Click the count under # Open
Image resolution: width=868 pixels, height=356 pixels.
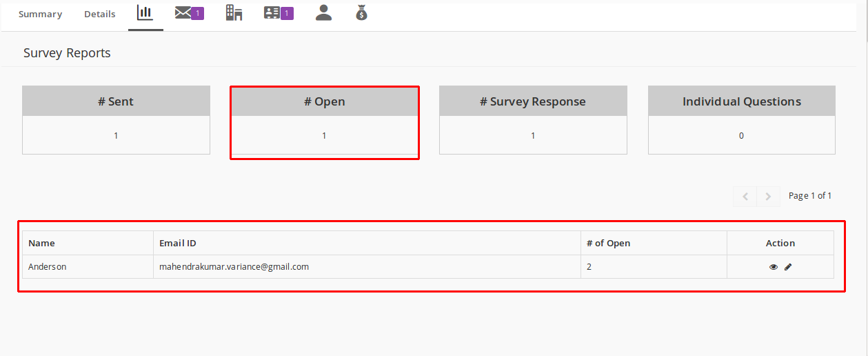pyautogui.click(x=324, y=136)
